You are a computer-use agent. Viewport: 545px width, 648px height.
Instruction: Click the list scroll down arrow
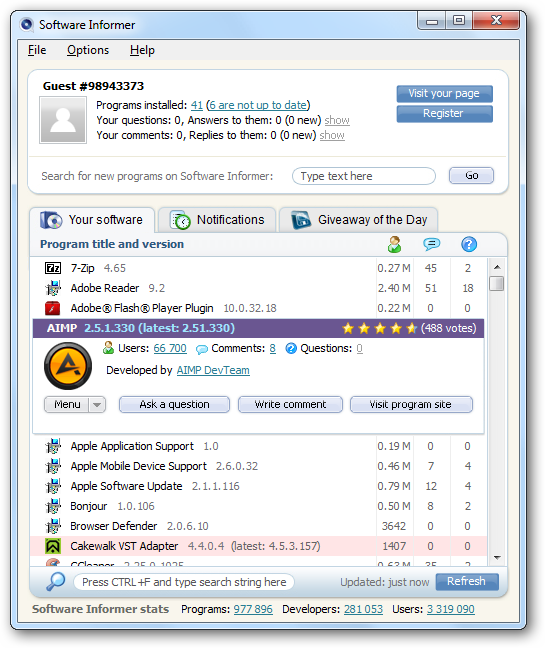point(497,557)
